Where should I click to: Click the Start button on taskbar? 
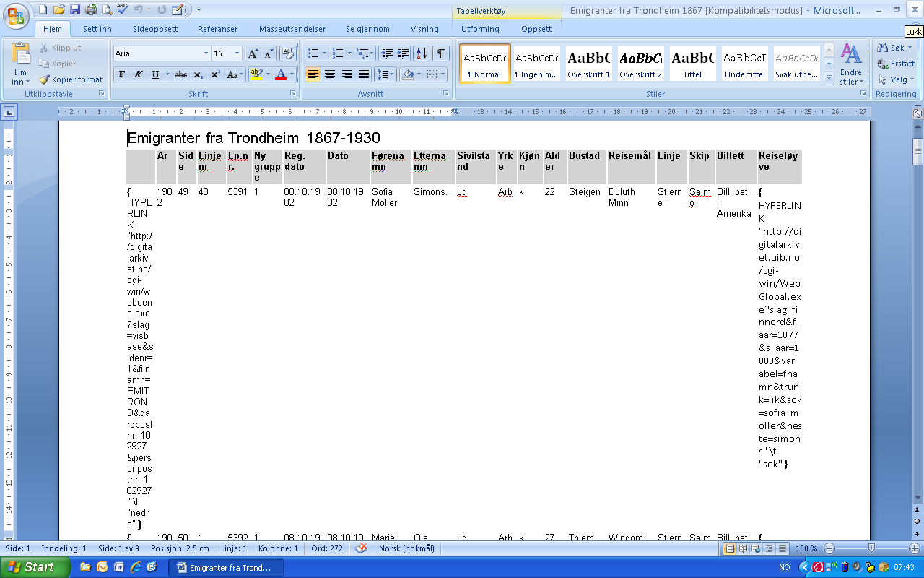coord(35,567)
